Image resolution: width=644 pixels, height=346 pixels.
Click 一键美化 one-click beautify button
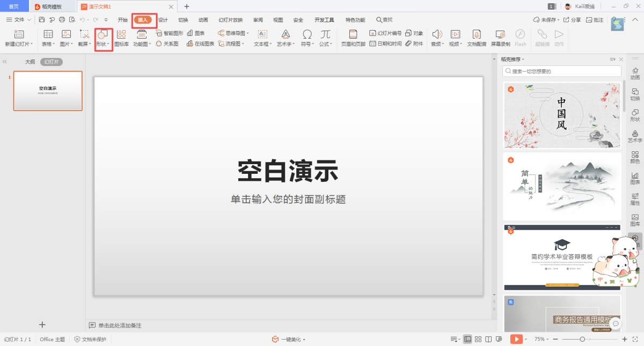click(289, 339)
